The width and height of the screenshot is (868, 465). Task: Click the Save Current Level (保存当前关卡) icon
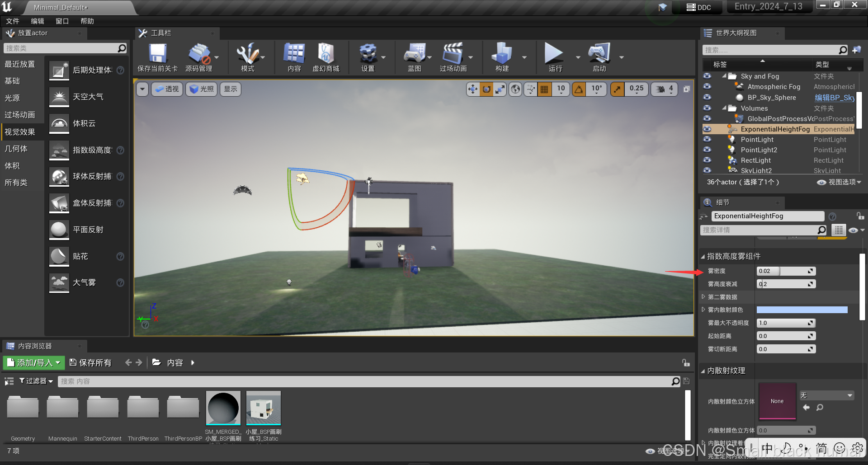coord(157,54)
